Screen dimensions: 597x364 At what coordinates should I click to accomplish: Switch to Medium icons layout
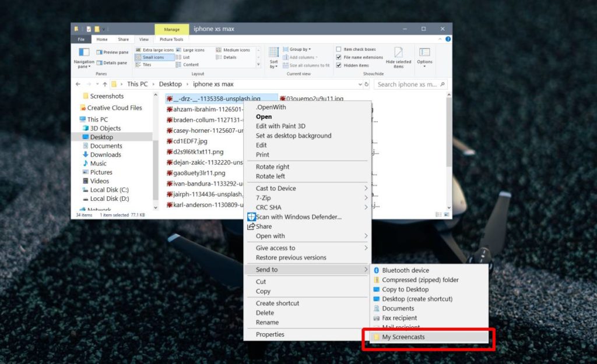pos(236,49)
